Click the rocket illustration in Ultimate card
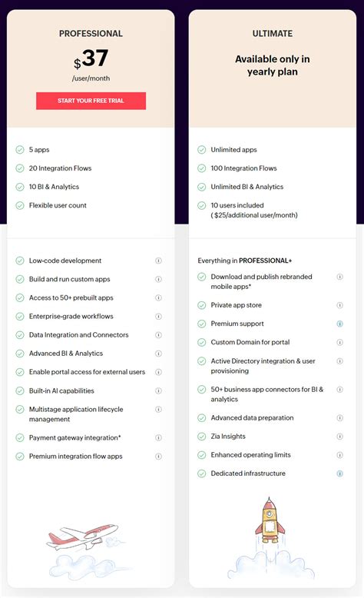 tap(270, 520)
